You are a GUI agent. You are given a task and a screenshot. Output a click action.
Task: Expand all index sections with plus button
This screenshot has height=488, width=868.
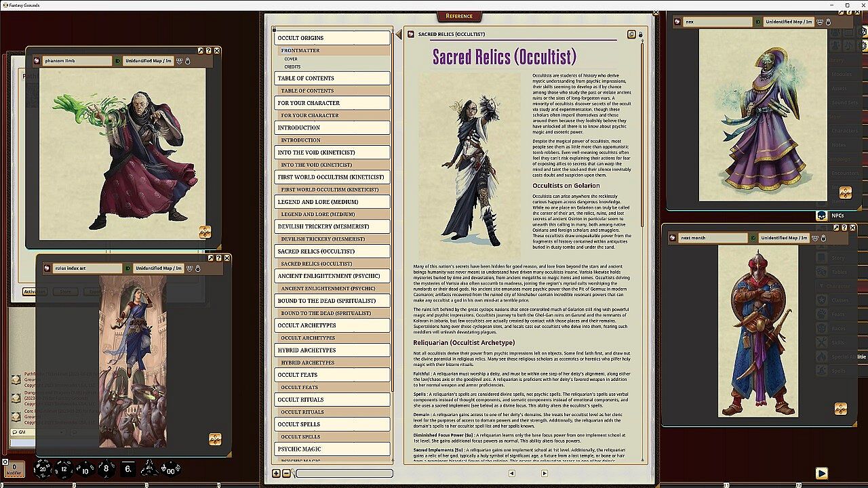pyautogui.click(x=276, y=473)
